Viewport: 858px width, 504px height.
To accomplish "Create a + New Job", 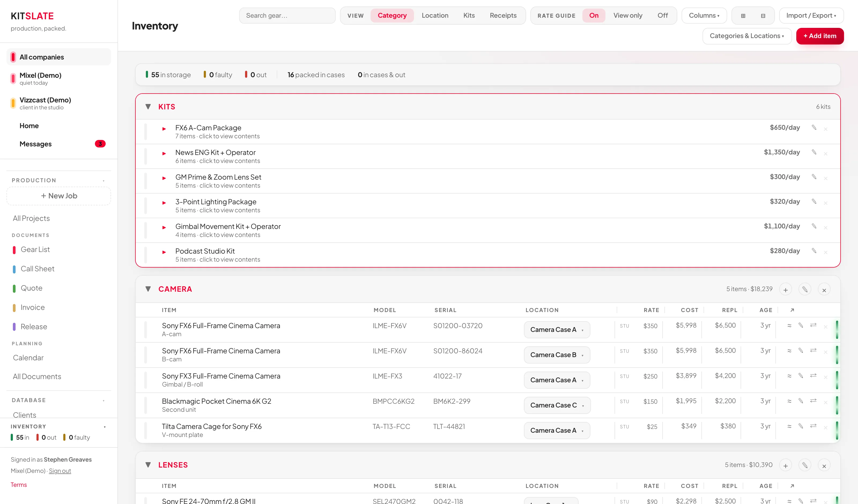I will 59,196.
